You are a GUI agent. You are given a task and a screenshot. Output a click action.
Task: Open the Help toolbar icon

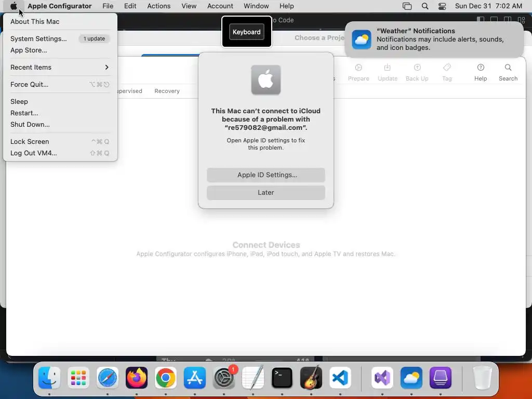(x=481, y=72)
